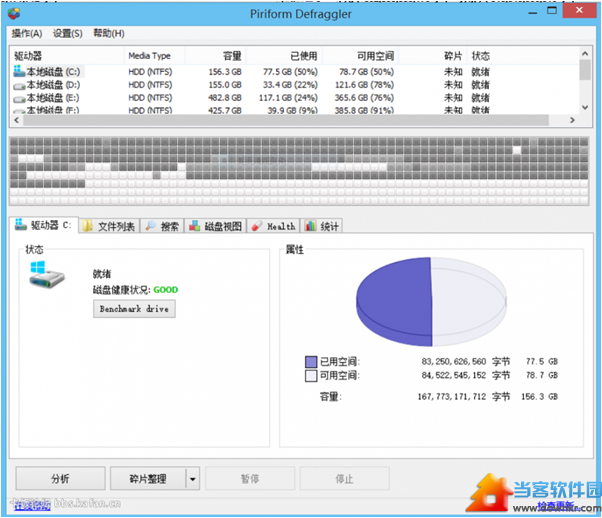Click the pill icon on Health tab
This screenshot has height=518, width=602.
(x=257, y=226)
